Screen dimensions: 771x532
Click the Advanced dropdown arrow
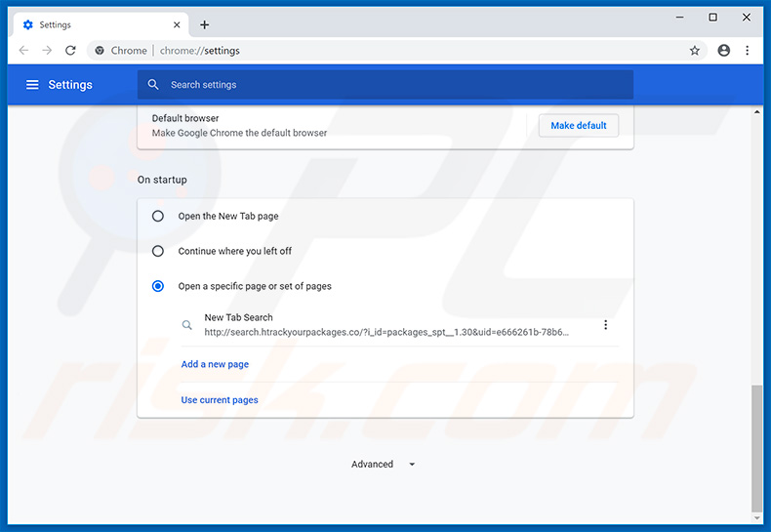click(412, 464)
